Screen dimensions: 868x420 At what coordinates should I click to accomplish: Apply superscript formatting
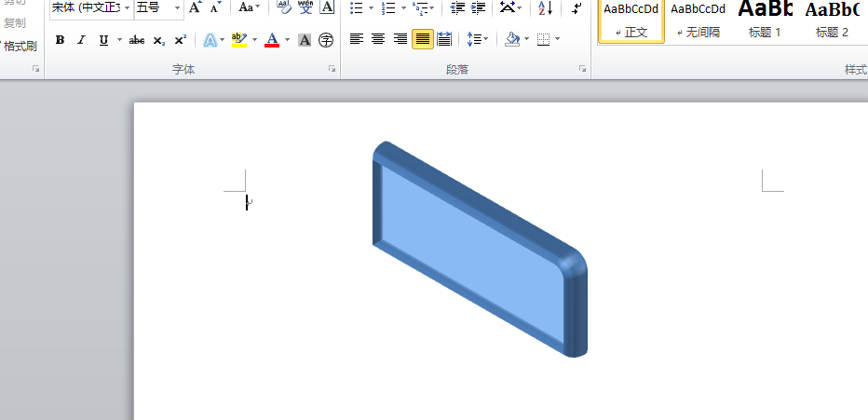pos(181,40)
